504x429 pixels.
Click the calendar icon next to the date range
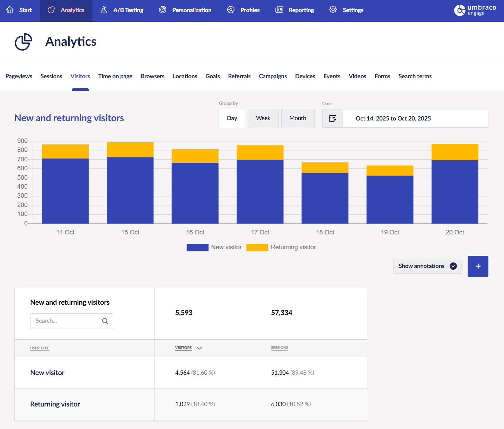pos(332,118)
